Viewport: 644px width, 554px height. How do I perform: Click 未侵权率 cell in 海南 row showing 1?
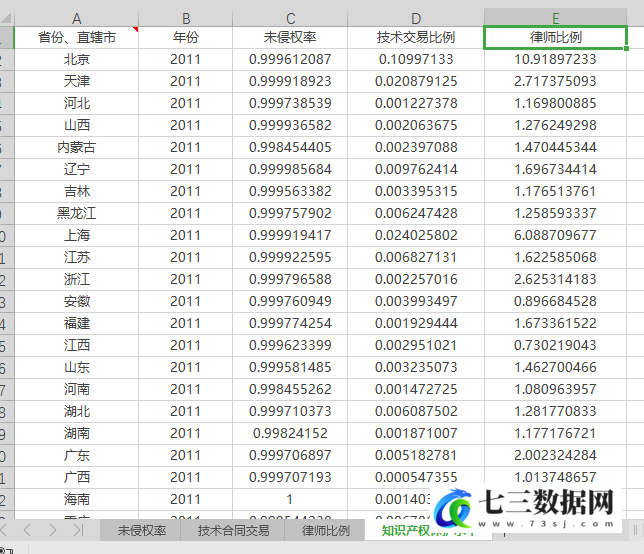click(290, 499)
